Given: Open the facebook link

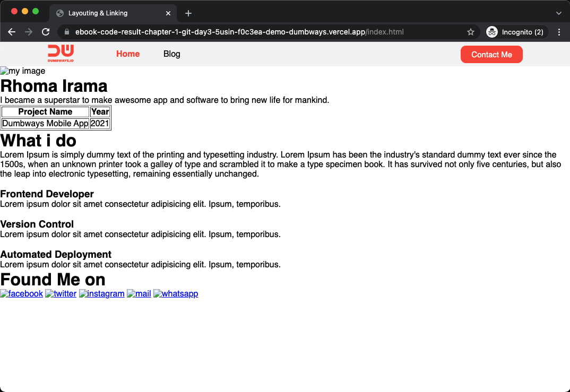Looking at the screenshot, I should (x=21, y=293).
